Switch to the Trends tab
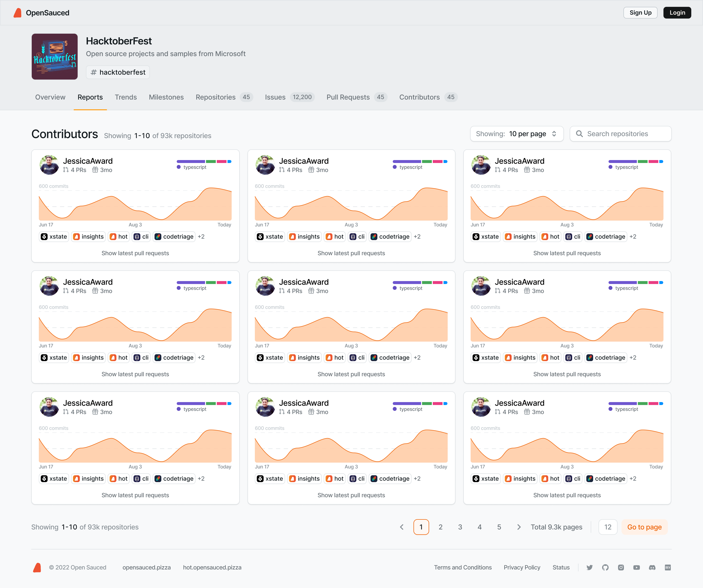Screen dimensions: 703x588 click(x=125, y=97)
